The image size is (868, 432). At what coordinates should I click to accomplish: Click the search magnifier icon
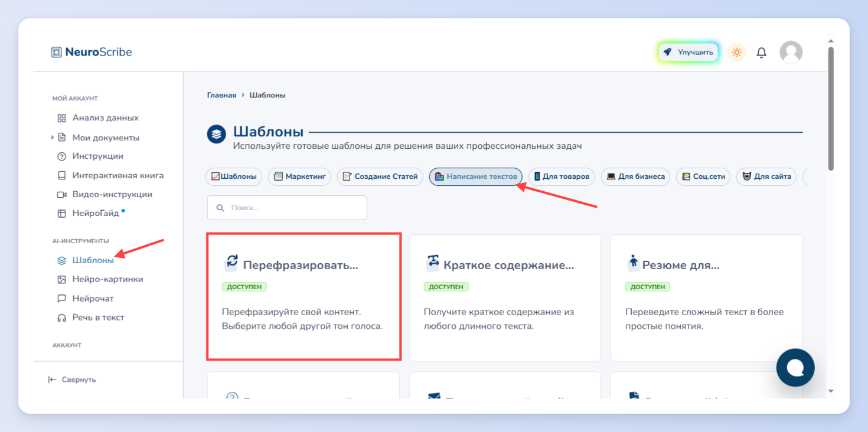point(220,208)
